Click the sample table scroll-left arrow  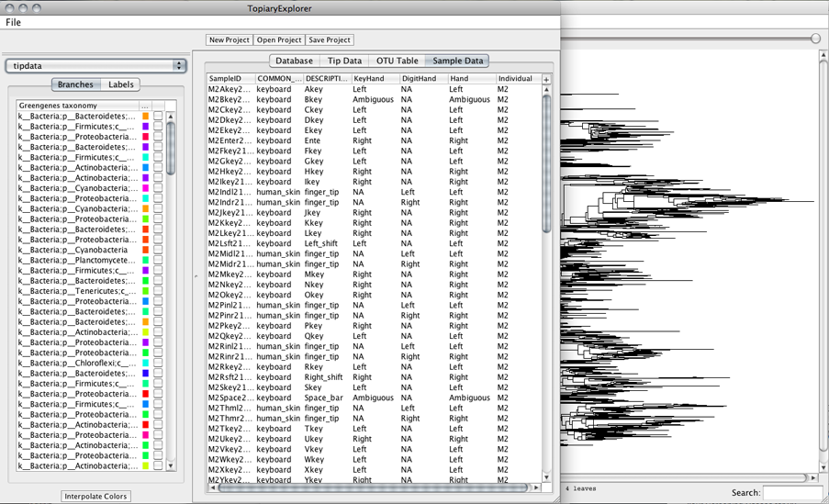click(x=213, y=487)
